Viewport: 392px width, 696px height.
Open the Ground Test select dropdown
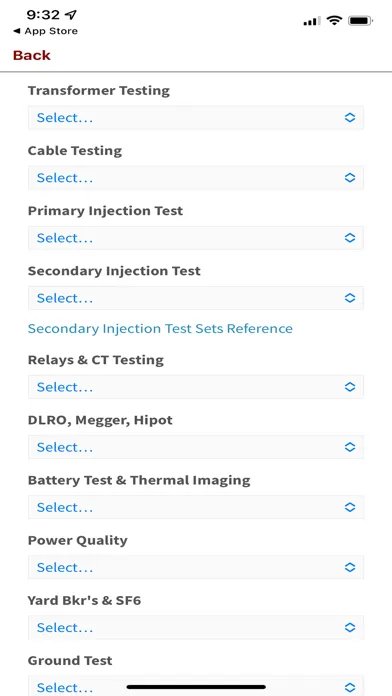point(196,686)
